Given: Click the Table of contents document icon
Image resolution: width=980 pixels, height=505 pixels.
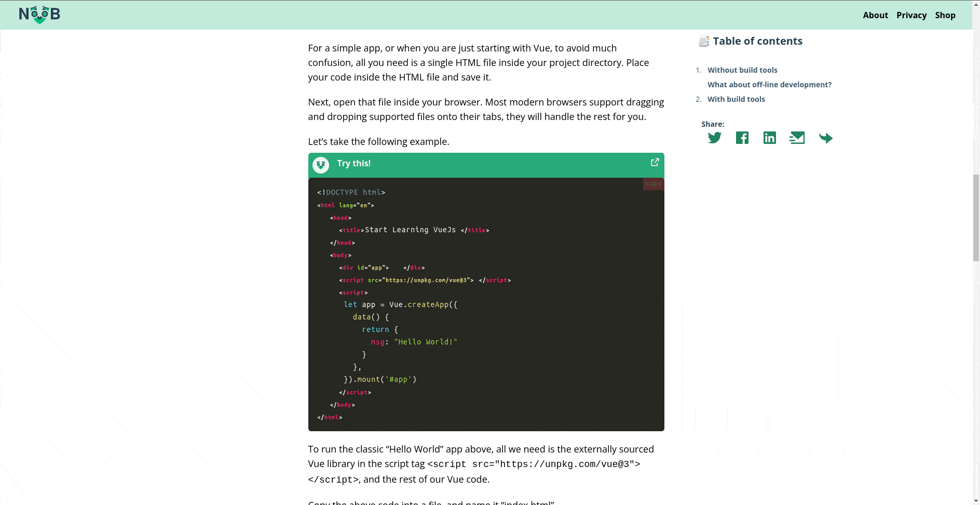Looking at the screenshot, I should (x=703, y=41).
